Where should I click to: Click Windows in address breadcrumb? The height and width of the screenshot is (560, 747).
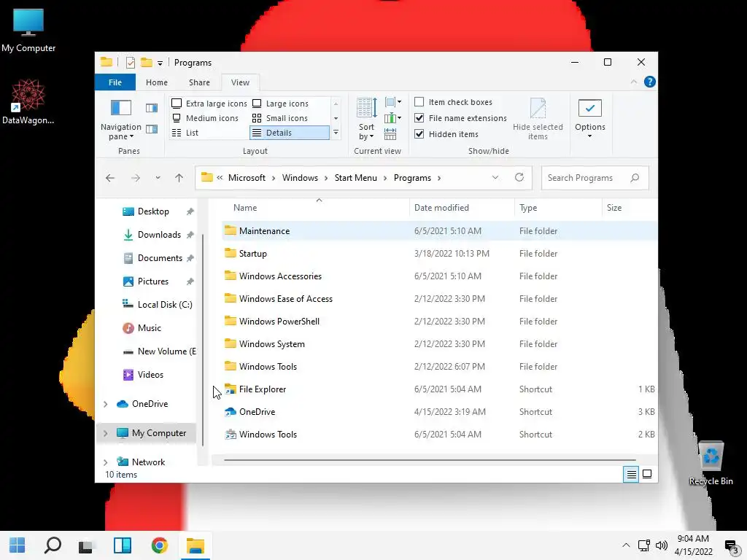(x=300, y=178)
